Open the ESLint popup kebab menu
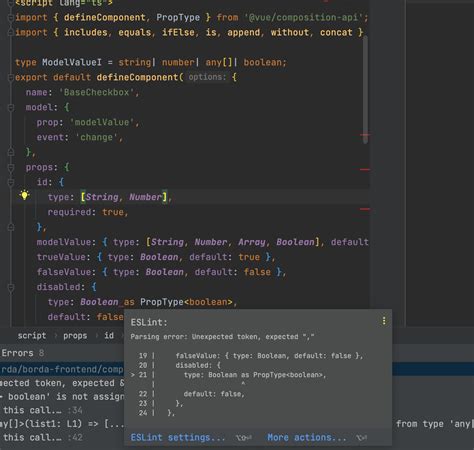Viewport: 474px width, 450px height. point(384,321)
